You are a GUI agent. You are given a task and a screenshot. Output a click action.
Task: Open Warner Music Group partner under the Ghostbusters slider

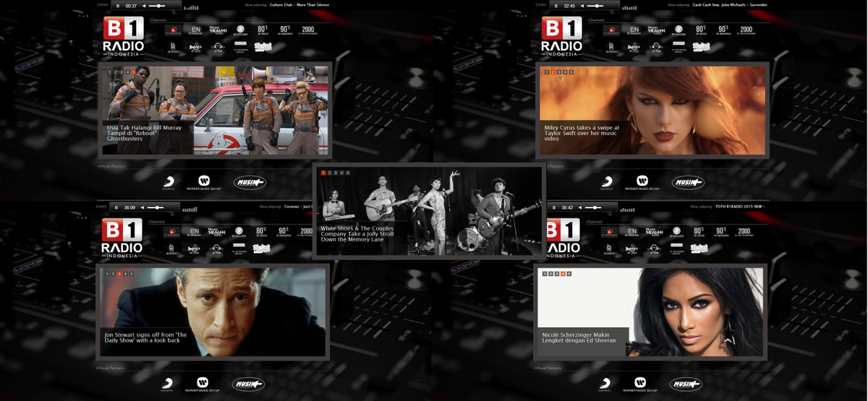point(204,183)
